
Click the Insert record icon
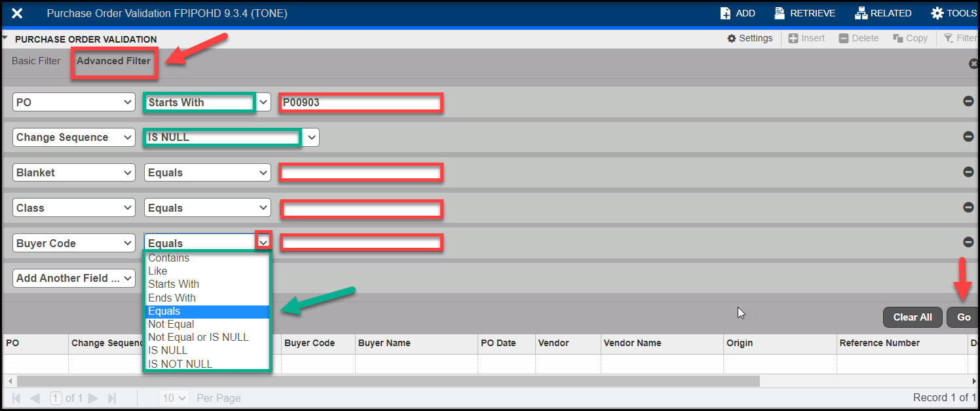806,38
